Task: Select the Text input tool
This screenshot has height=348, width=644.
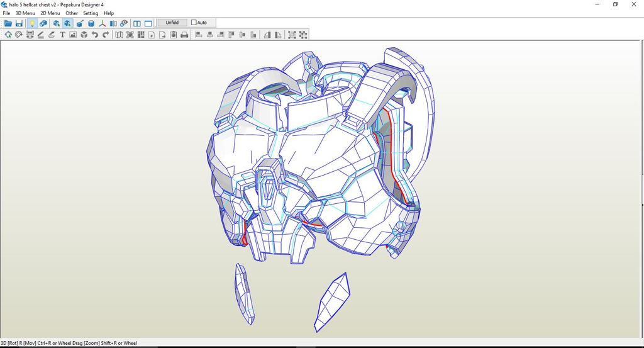Action: click(x=62, y=35)
